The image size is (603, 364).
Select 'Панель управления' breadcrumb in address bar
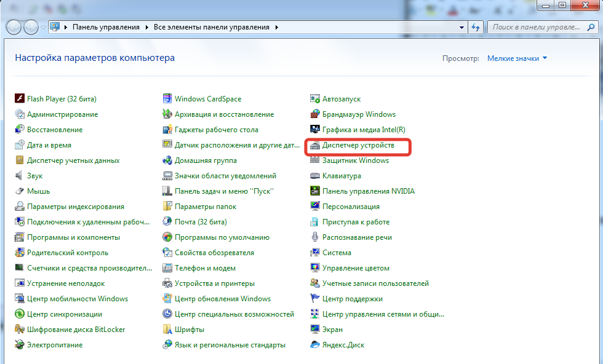click(107, 27)
